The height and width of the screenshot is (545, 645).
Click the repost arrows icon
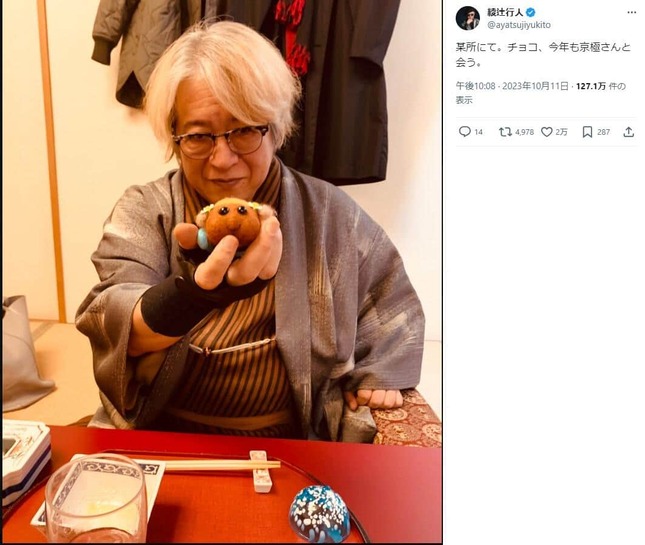pyautogui.click(x=505, y=132)
